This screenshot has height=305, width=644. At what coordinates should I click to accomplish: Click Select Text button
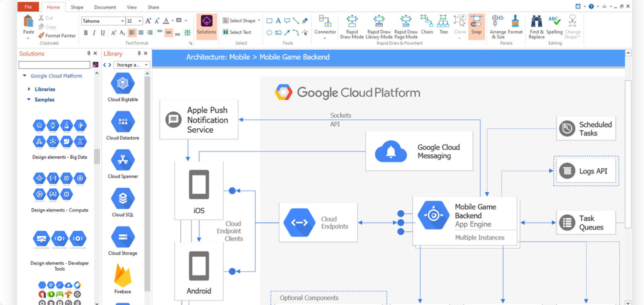tap(237, 32)
